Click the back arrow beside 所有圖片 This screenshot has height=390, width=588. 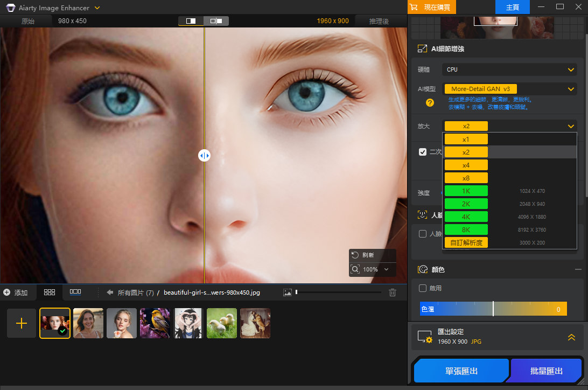pos(110,292)
